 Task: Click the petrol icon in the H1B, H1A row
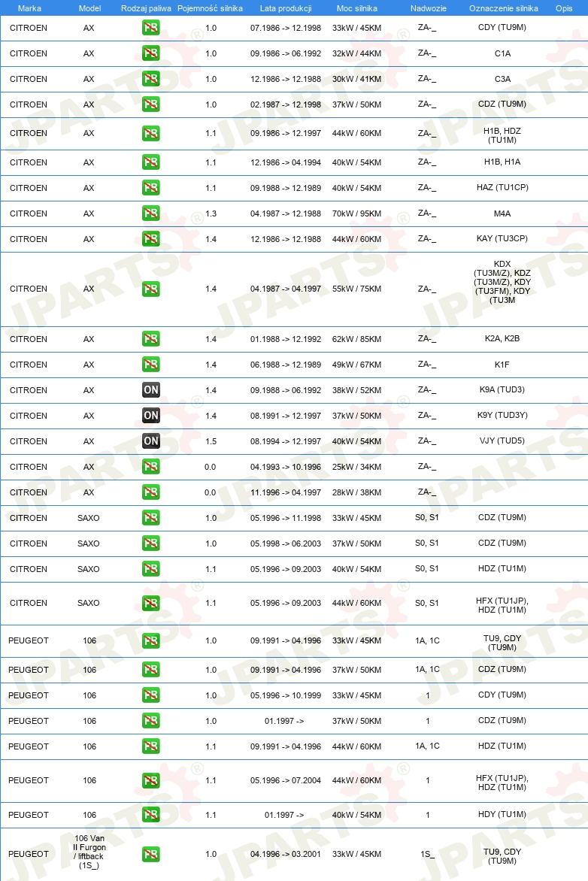point(150,162)
